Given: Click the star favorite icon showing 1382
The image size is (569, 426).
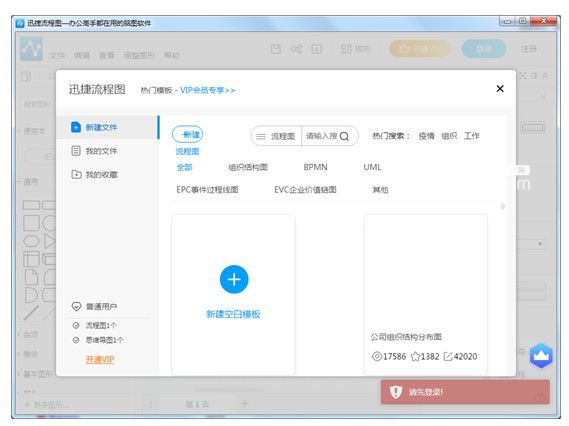Looking at the screenshot, I should (415, 357).
